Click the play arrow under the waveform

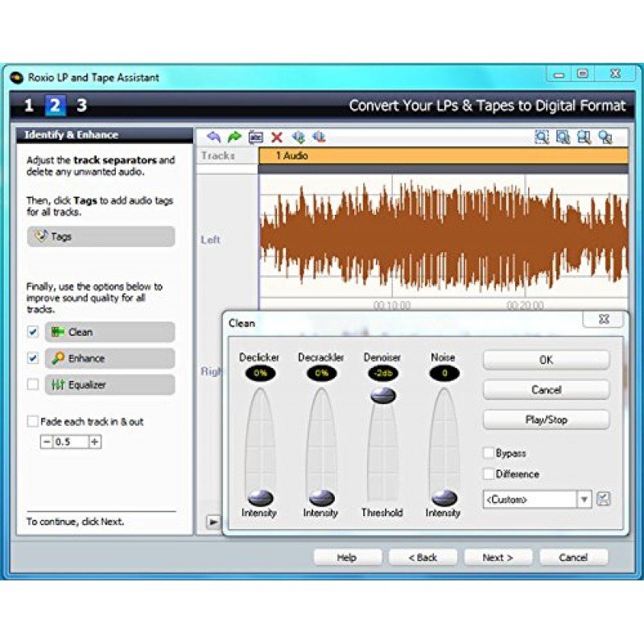point(213,522)
